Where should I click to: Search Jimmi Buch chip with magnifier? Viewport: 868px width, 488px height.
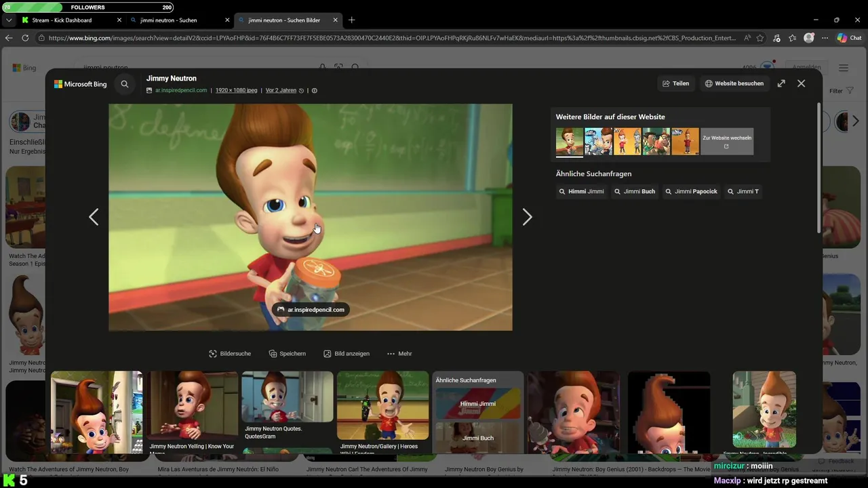click(x=635, y=191)
